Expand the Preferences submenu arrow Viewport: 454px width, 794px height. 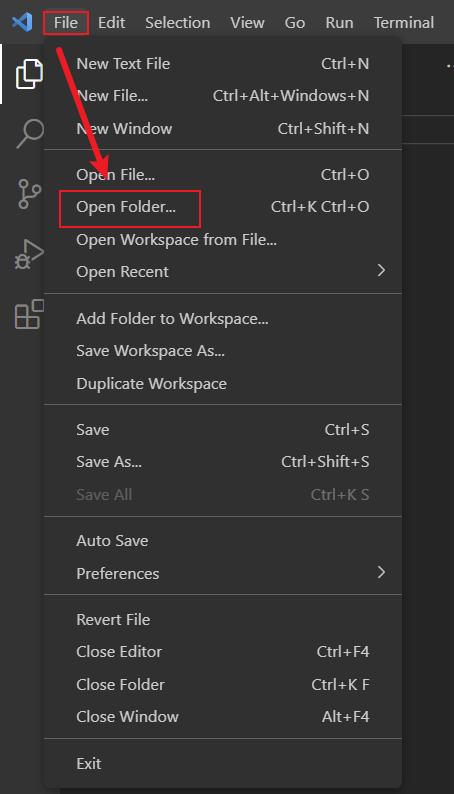point(381,573)
